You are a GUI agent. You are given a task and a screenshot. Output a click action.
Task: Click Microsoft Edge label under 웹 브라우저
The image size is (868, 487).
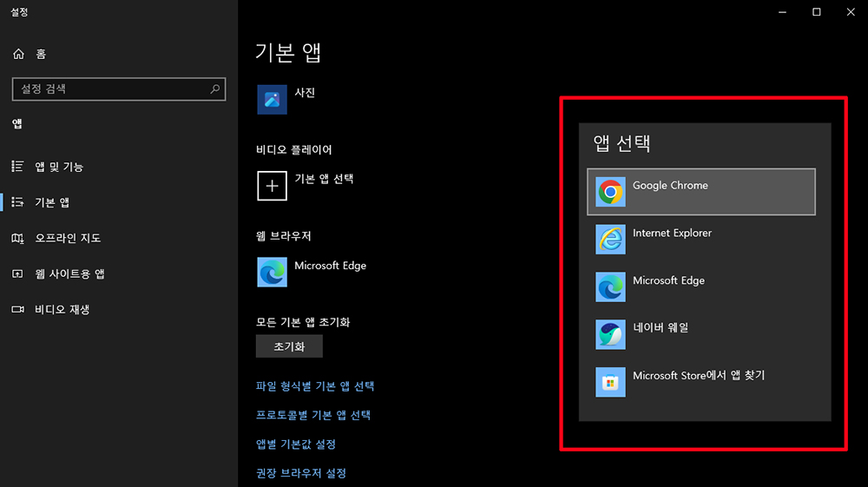pos(330,266)
